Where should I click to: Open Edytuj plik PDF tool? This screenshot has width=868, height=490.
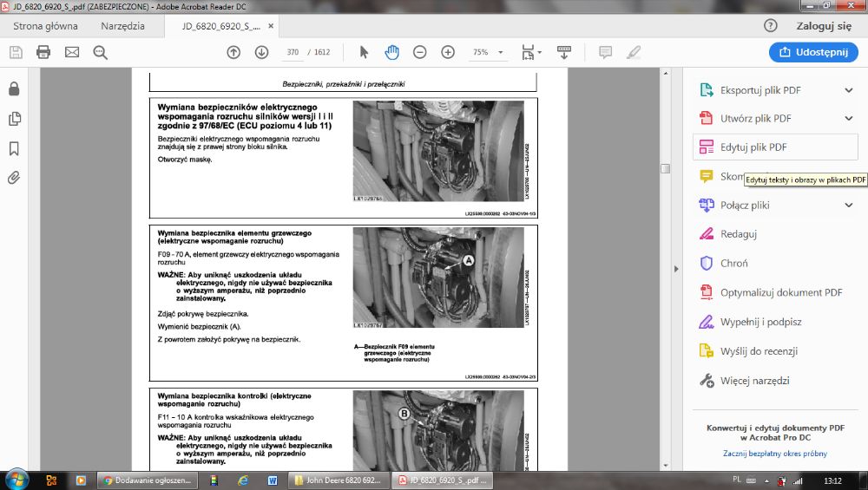pos(775,147)
